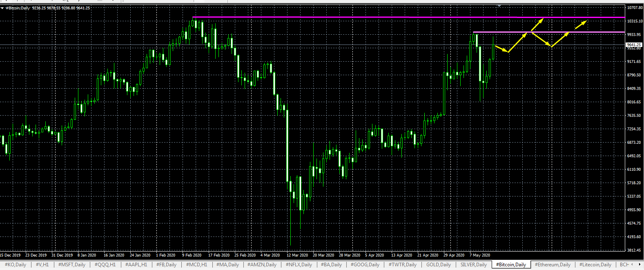Open the #Ethereum,Daily chart tab
644x270 pixels.
[x=553, y=265]
